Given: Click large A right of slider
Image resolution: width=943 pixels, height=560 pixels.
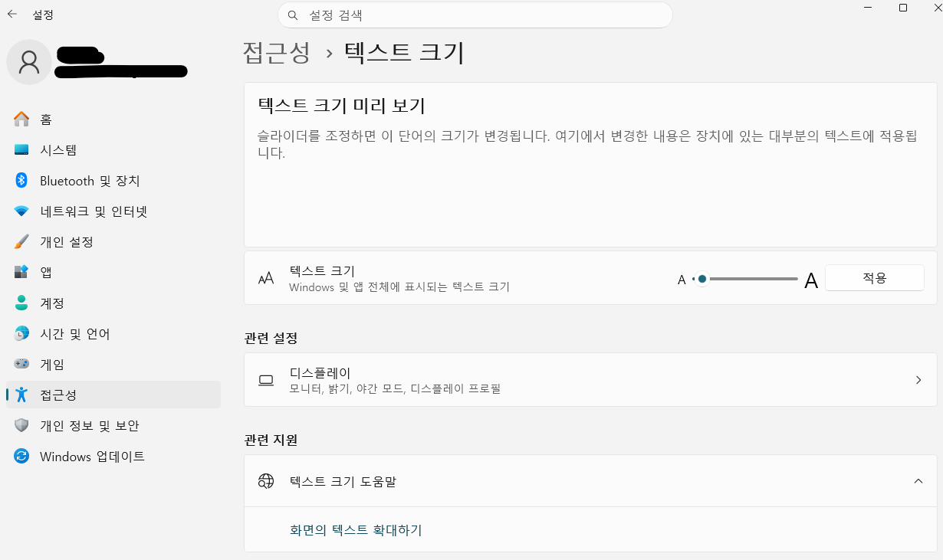Looking at the screenshot, I should click(x=811, y=280).
